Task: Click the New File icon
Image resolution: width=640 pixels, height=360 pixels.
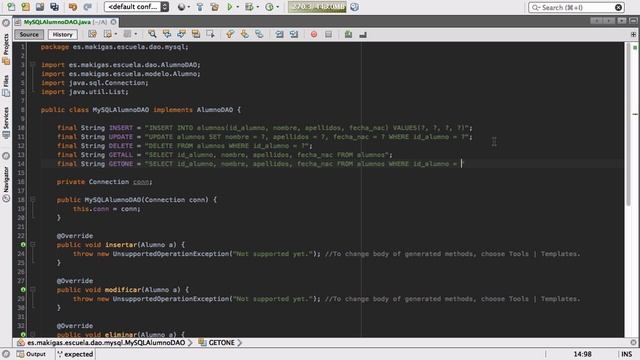Action: (x=11, y=7)
